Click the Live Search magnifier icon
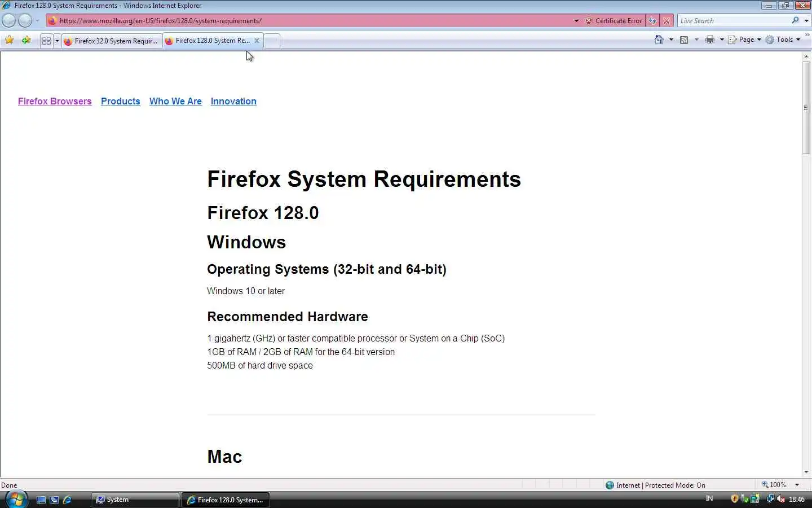812x508 pixels. pos(795,20)
